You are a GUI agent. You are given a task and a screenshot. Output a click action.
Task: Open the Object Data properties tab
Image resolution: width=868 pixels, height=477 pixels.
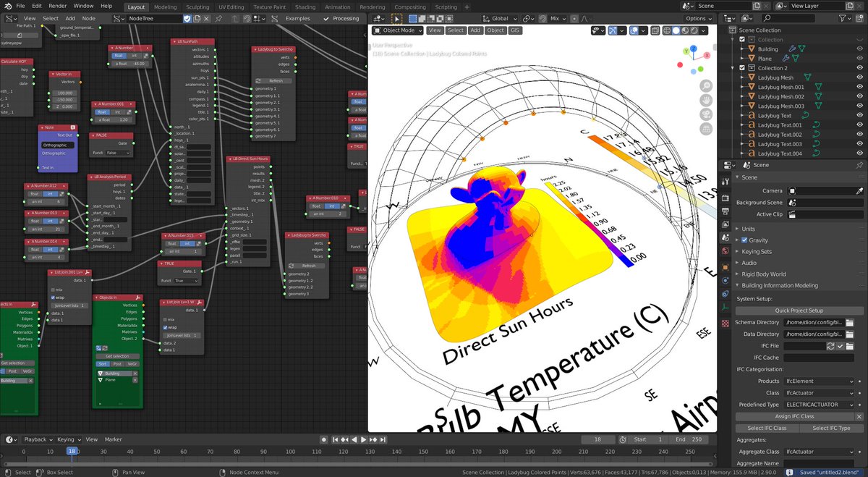point(725,308)
